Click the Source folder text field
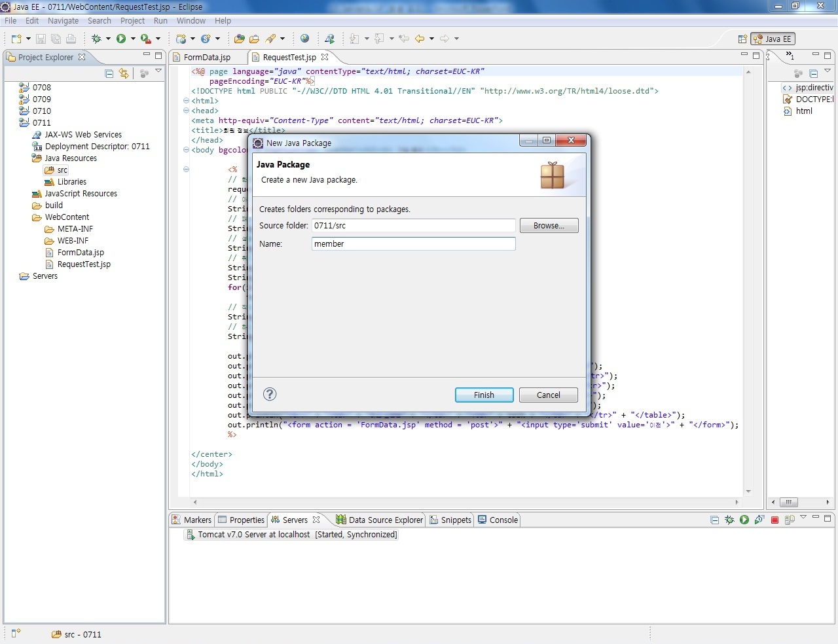The width and height of the screenshot is (838, 644). [414, 225]
